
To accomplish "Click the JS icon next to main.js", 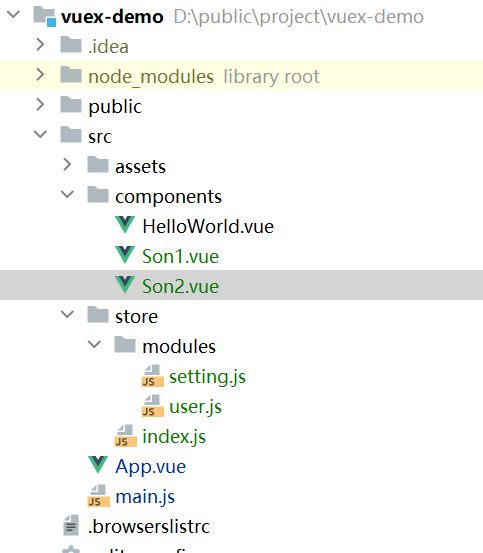I will (x=98, y=496).
